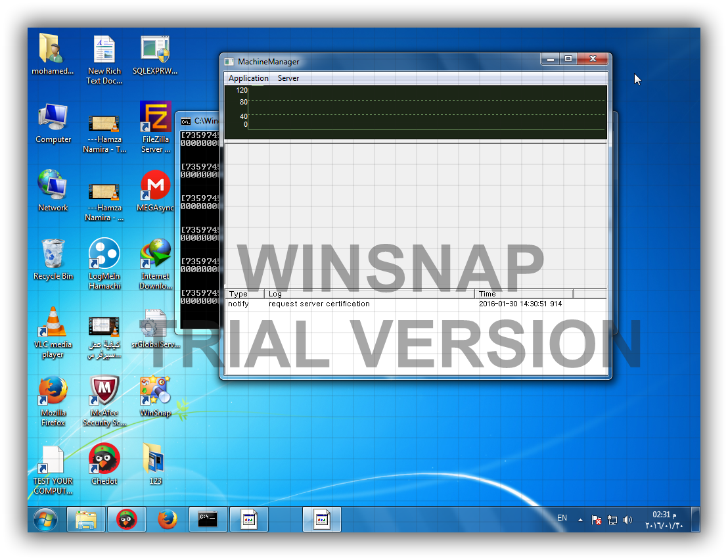Open Firefox from the taskbar
Viewport: 728px width, 560px height.
(x=167, y=519)
